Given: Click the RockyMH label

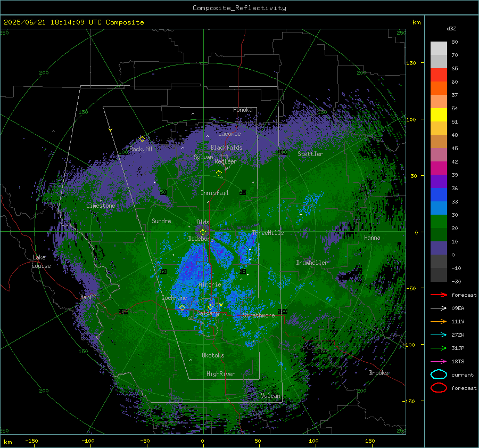Looking at the screenshot, I should [141, 149].
